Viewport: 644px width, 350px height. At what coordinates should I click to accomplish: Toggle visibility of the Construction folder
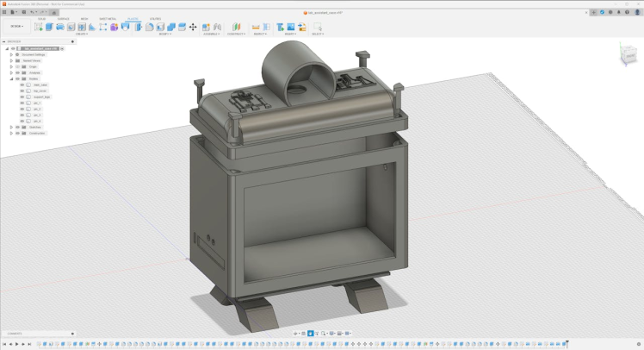point(16,133)
